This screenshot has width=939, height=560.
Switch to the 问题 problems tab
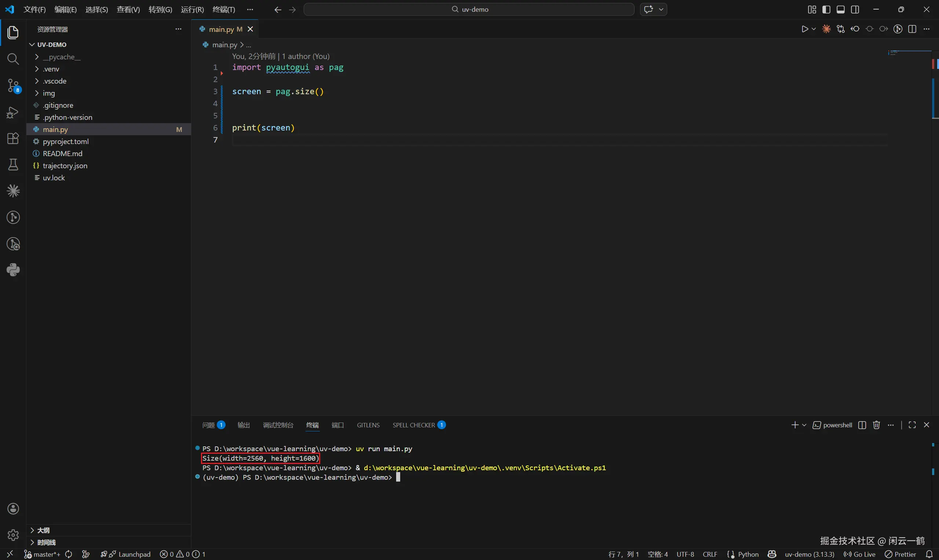pyautogui.click(x=209, y=425)
